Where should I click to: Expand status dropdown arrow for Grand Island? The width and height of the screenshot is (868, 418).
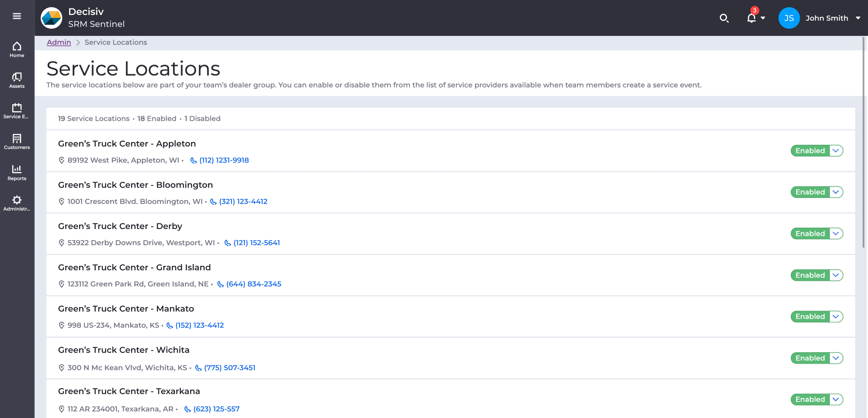pos(836,275)
